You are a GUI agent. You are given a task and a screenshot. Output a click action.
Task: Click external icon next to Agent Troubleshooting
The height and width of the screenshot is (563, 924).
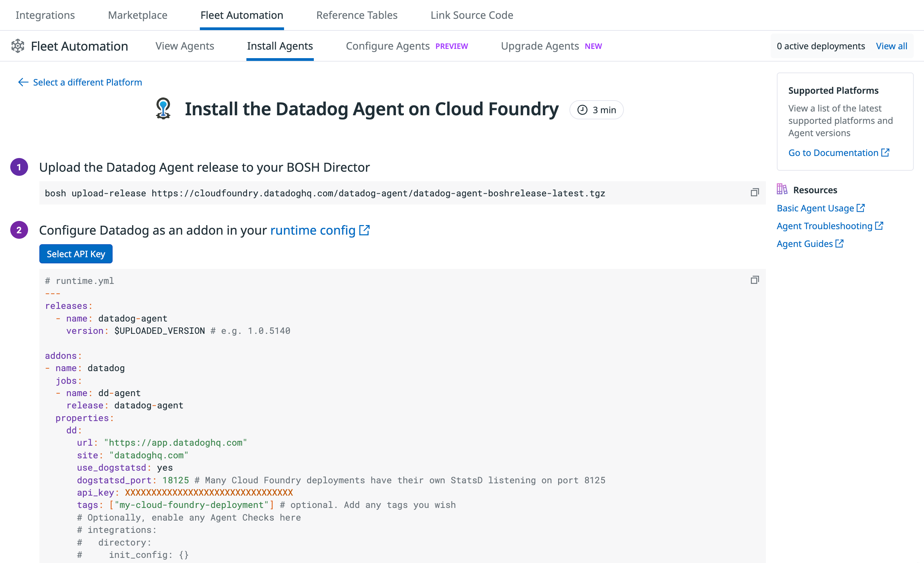click(879, 225)
